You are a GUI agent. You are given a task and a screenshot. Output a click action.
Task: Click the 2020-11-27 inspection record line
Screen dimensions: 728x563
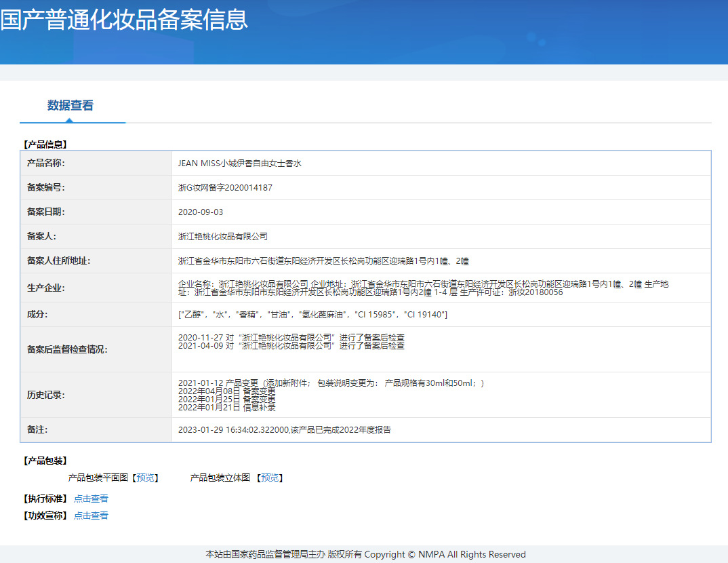(291, 337)
